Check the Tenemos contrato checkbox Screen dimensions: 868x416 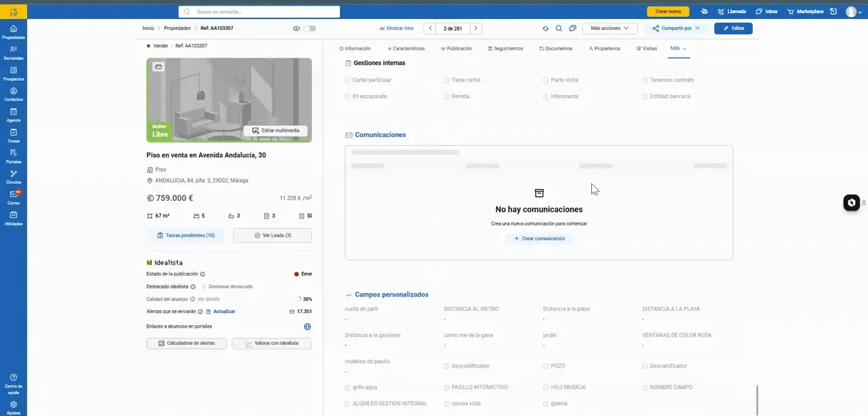645,80
